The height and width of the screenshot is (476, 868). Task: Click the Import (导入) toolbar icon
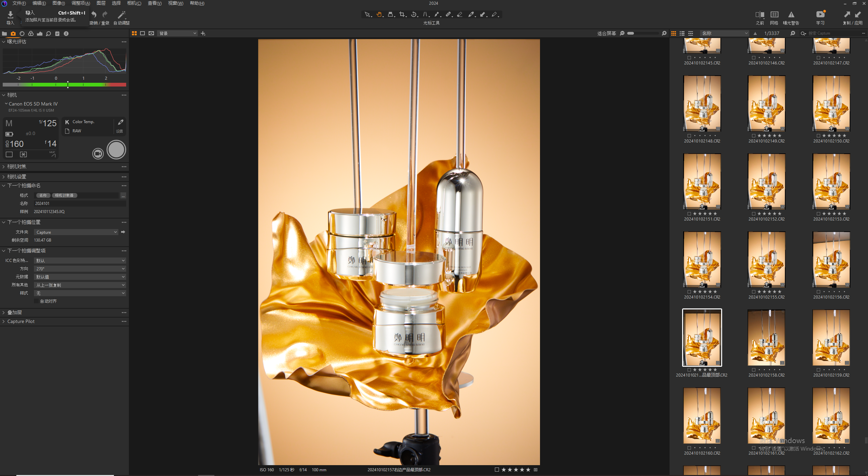click(10, 15)
